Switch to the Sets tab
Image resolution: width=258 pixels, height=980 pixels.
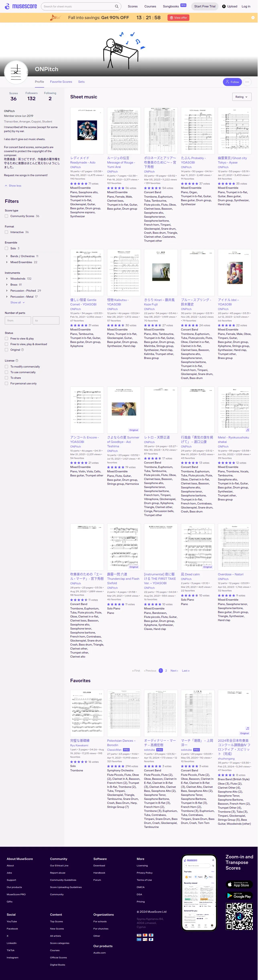[x=82, y=82]
